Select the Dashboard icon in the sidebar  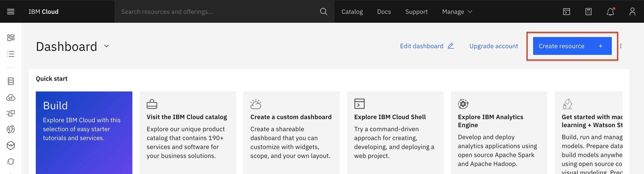point(11,38)
